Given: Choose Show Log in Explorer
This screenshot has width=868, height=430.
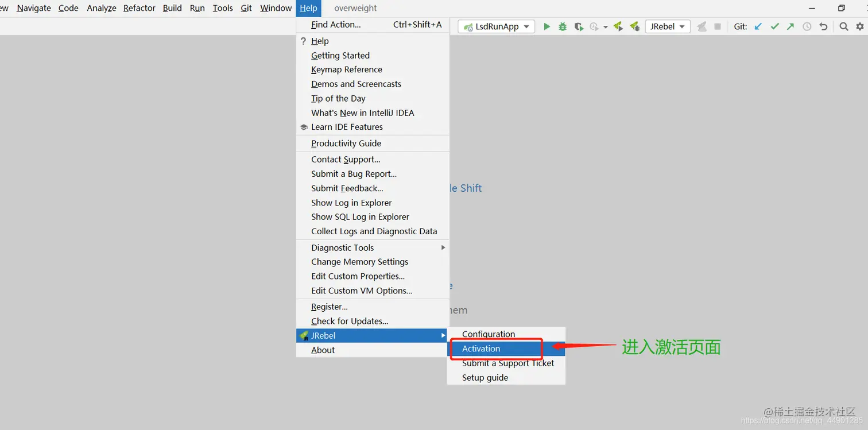Looking at the screenshot, I should coord(372,203).
